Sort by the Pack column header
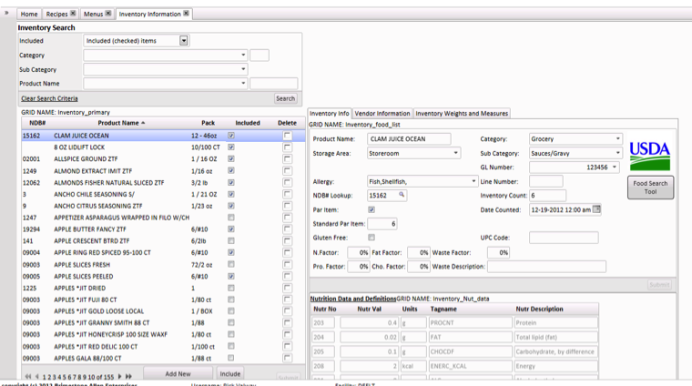The height and width of the screenshot is (386, 692). point(208,123)
